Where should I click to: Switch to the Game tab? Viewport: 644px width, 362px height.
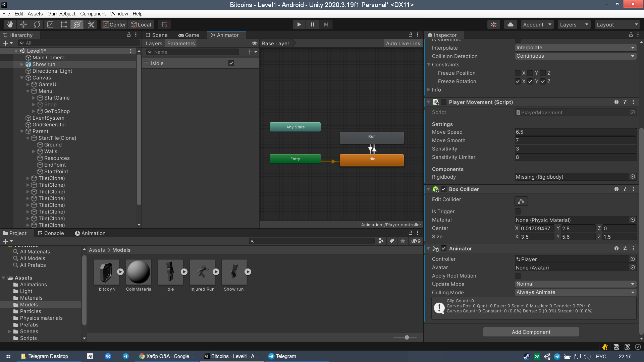(189, 35)
